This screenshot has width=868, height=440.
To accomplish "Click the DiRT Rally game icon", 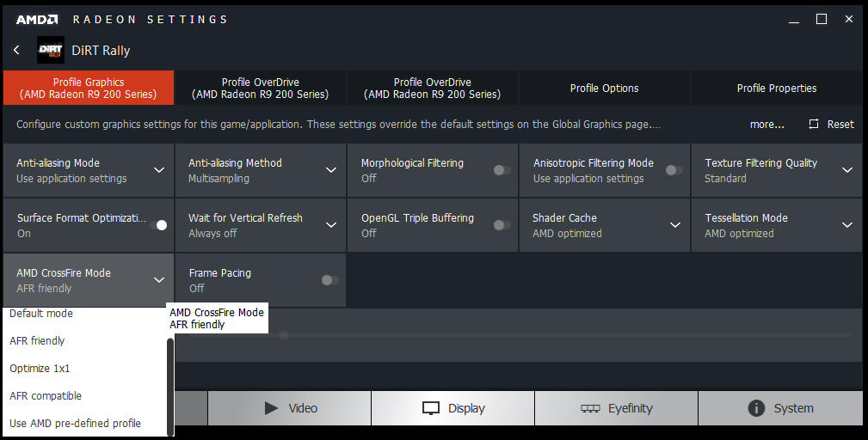I will (51, 51).
